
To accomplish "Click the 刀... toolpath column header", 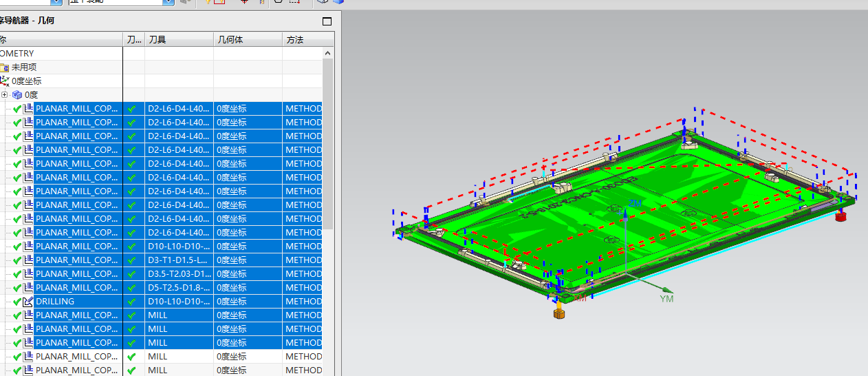I will pos(133,40).
